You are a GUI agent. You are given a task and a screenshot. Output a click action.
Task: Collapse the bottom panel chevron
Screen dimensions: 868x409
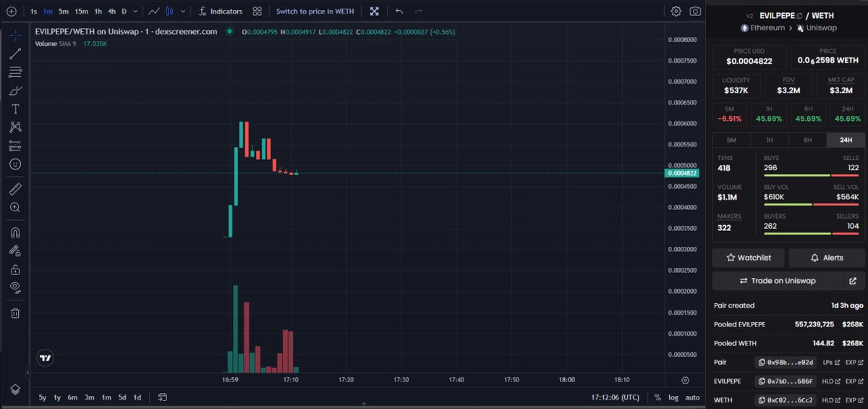(x=364, y=405)
